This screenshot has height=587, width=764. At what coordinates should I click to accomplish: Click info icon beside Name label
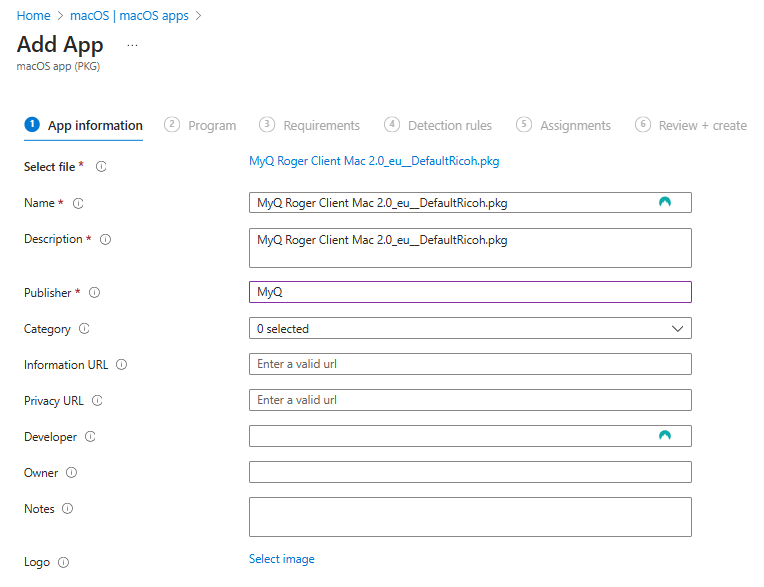[79, 203]
